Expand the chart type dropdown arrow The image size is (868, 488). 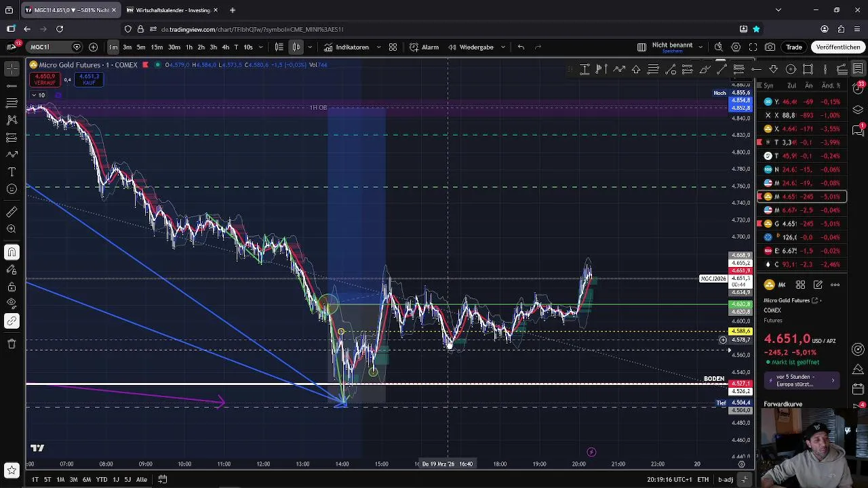click(x=310, y=47)
